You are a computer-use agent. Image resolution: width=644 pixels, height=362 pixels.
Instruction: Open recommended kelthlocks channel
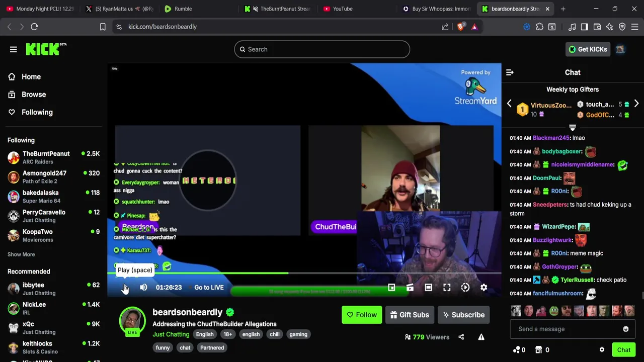[53, 347]
